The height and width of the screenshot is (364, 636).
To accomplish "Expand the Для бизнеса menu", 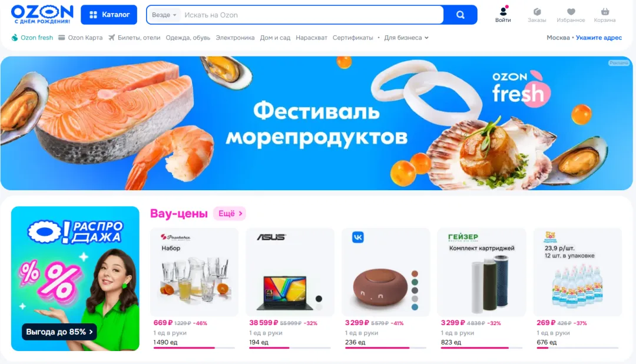I will (x=406, y=38).
